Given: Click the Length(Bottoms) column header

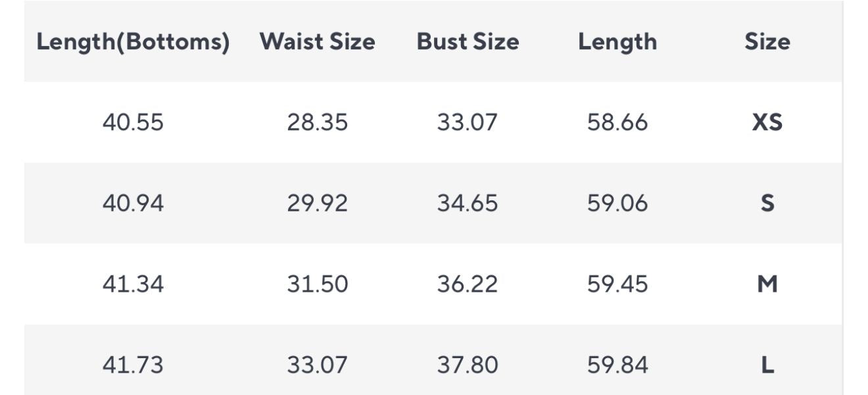Looking at the screenshot, I should 133,42.
